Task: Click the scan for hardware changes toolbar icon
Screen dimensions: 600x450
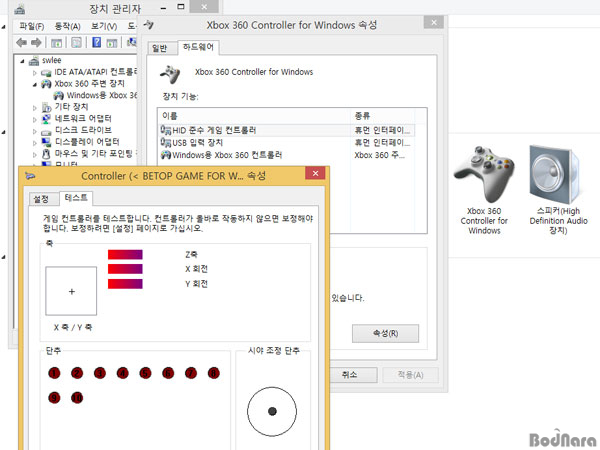Action: tap(132, 42)
